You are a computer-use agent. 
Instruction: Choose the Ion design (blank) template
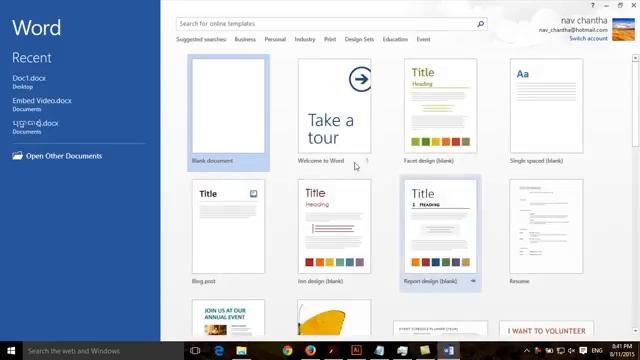tap(334, 227)
